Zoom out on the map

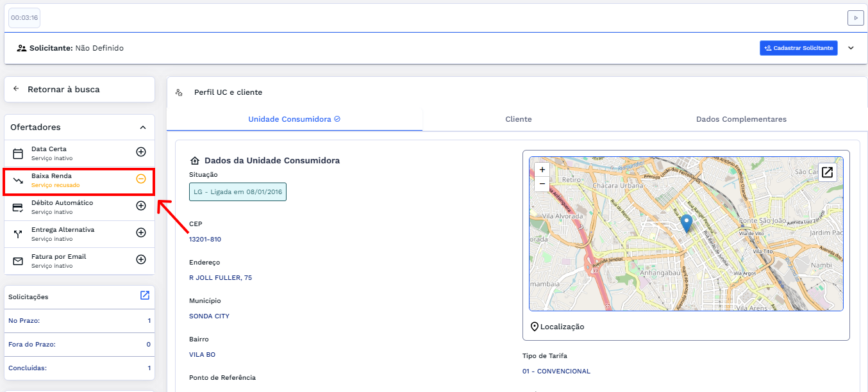pyautogui.click(x=542, y=184)
